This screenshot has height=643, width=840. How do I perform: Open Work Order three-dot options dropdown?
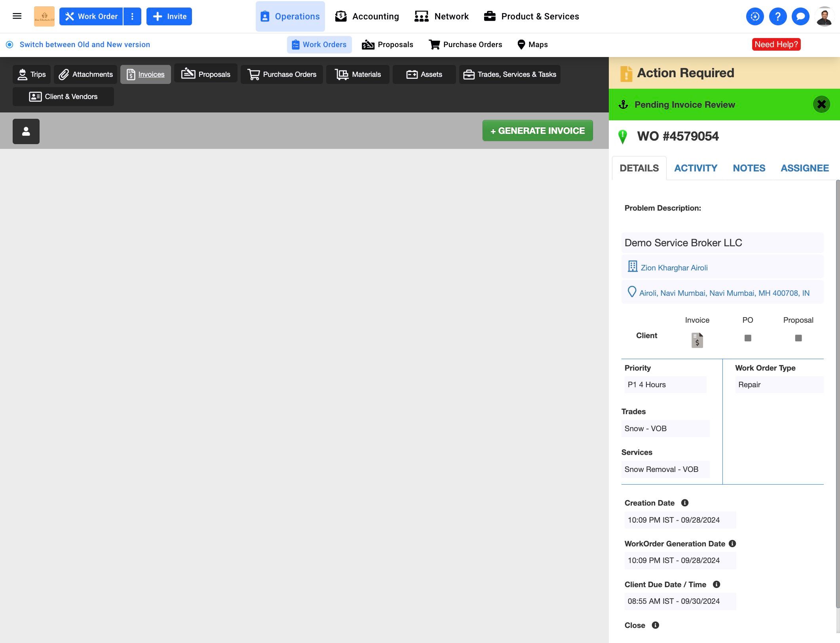click(x=132, y=17)
